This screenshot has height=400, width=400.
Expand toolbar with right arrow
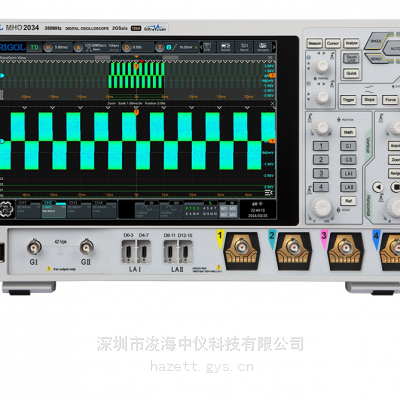pyautogui.click(x=274, y=47)
